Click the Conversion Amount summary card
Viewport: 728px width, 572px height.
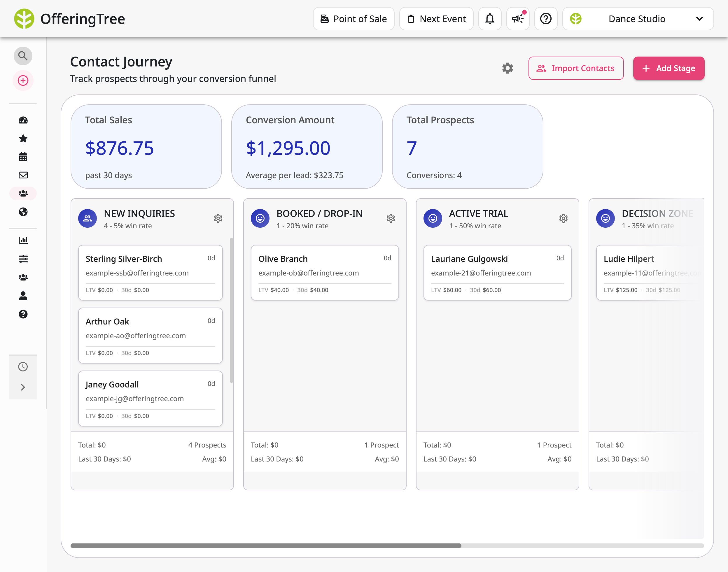307,147
